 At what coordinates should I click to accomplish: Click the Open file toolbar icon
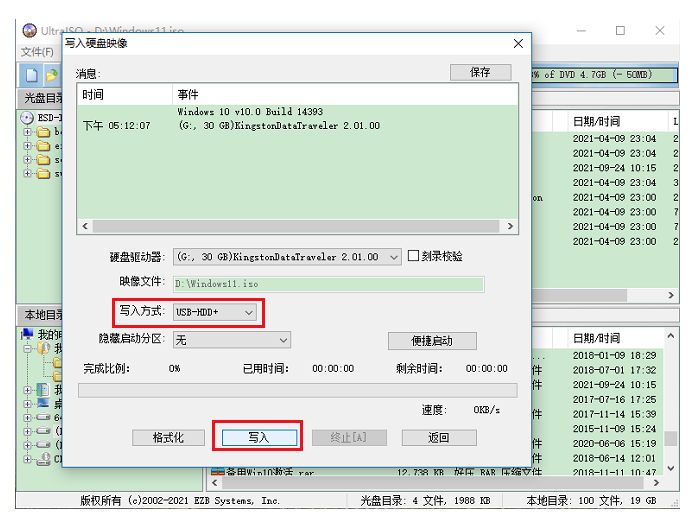[x=50, y=75]
